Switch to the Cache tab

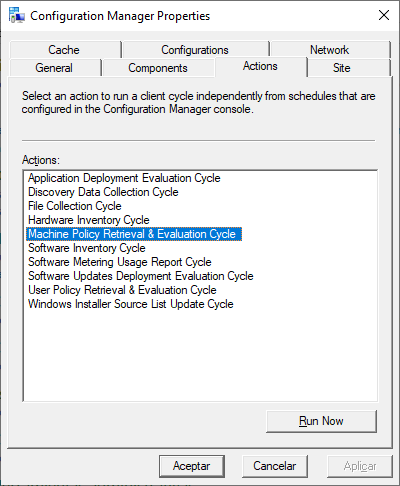(x=65, y=50)
